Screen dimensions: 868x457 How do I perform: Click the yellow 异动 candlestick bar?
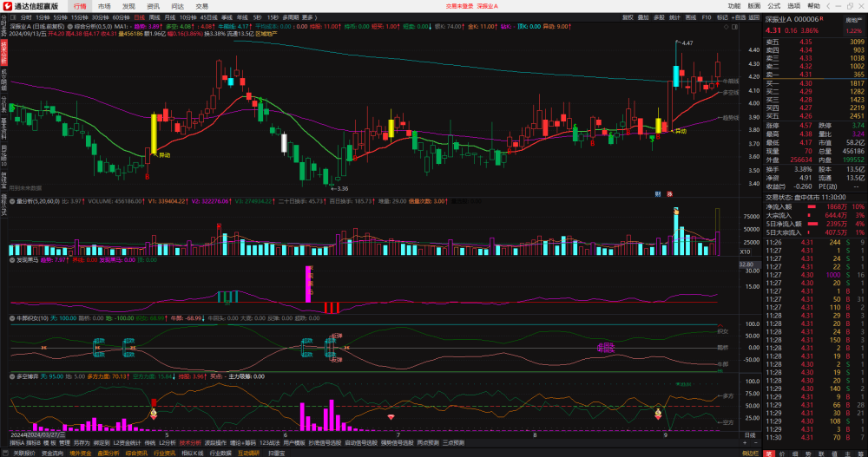point(154,134)
